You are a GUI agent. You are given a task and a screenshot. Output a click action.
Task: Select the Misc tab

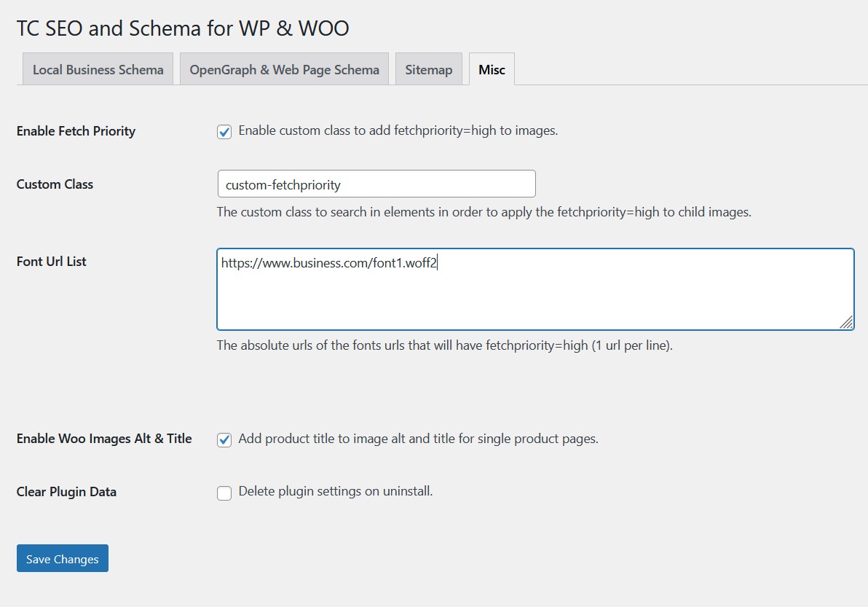(x=492, y=70)
